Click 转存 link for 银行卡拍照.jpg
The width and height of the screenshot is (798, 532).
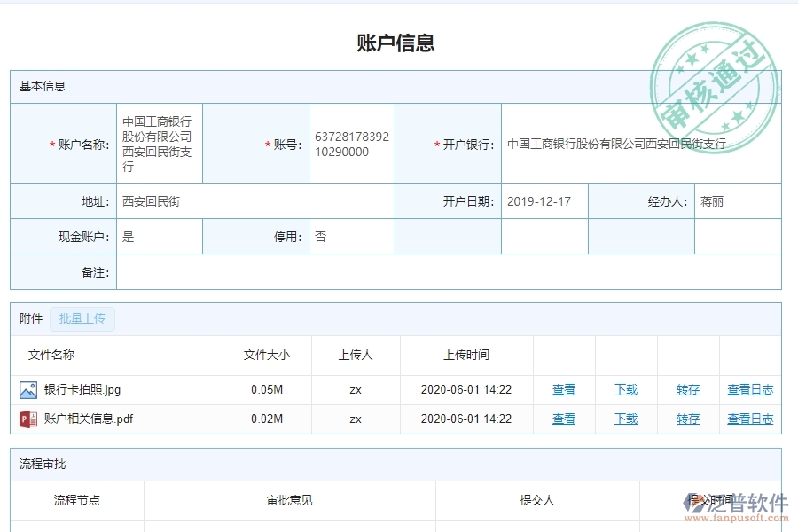(x=687, y=389)
